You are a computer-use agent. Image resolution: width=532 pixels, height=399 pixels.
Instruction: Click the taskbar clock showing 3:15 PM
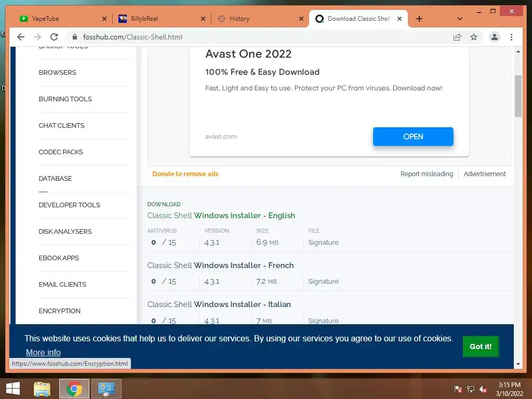(x=509, y=389)
